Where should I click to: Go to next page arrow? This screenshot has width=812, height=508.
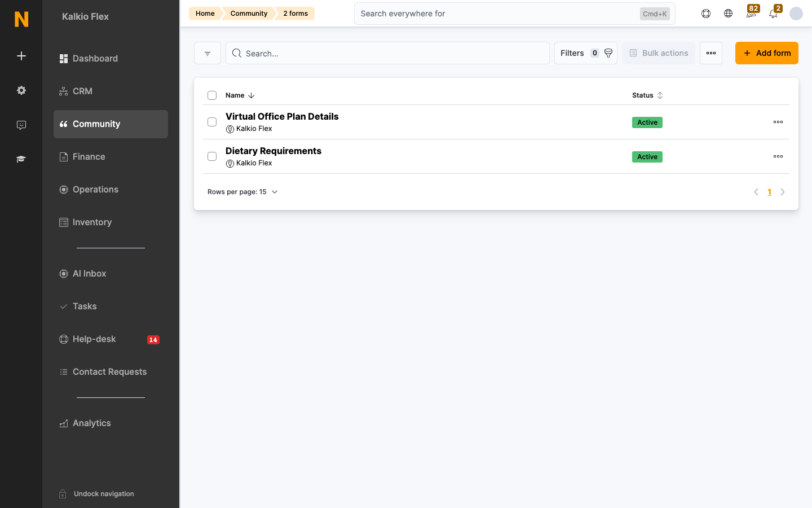(x=783, y=192)
